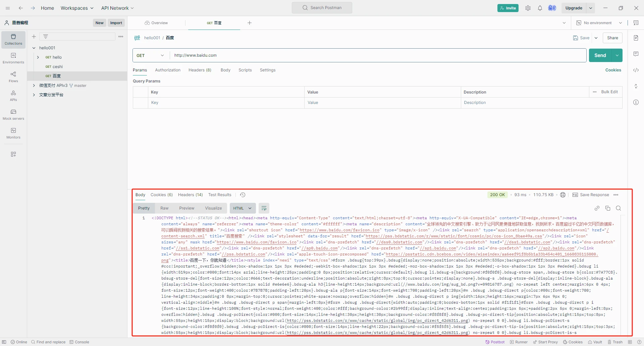Open the Save options dropdown arrow
644x346 pixels.
pyautogui.click(x=596, y=38)
